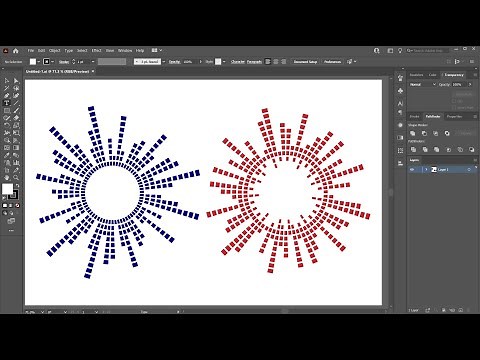This screenshot has width=480, height=360.
Task: Expand opacity slider arrow in Transparency panel
Action: pos(470,85)
